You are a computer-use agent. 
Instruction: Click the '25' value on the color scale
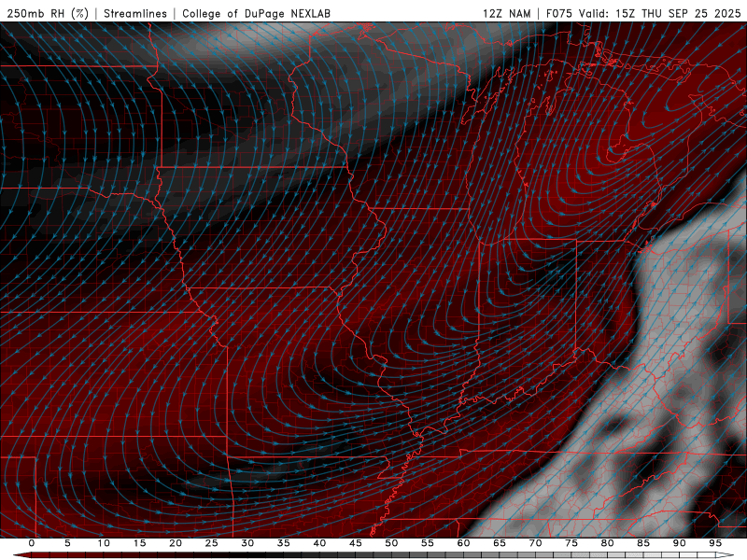pos(212,543)
